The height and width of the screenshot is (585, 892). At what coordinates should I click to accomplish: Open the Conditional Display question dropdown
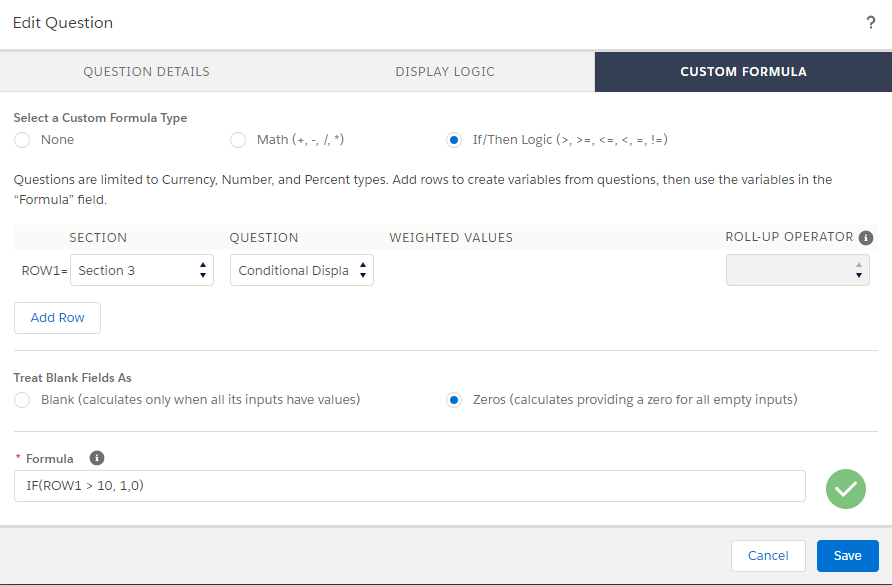pyautogui.click(x=302, y=270)
